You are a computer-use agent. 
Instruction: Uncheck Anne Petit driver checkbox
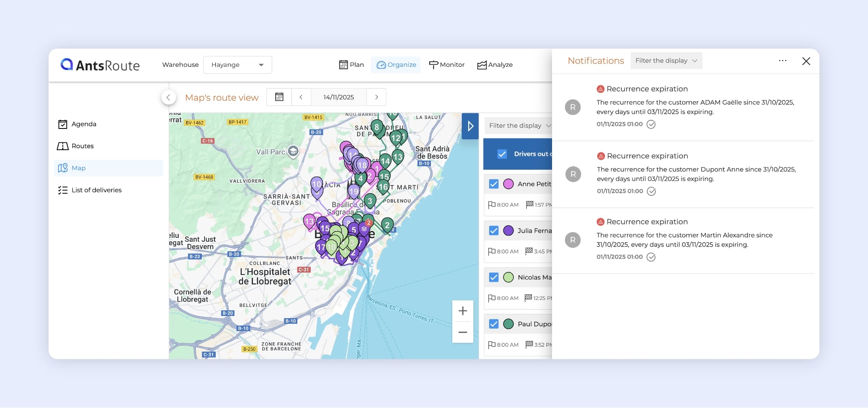[493, 184]
